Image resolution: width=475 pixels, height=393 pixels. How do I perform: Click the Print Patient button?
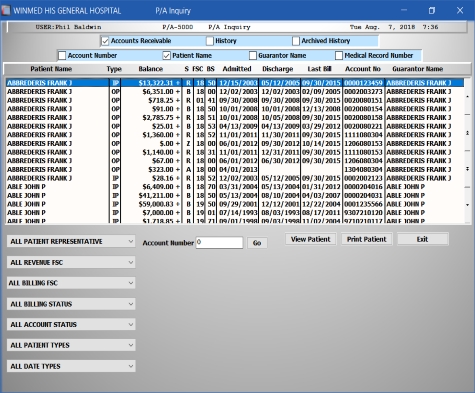[367, 239]
